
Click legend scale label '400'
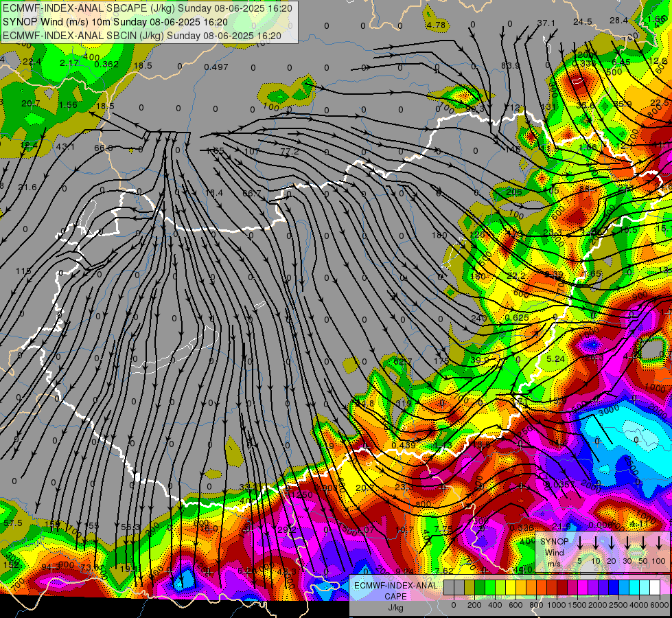pyautogui.click(x=495, y=605)
